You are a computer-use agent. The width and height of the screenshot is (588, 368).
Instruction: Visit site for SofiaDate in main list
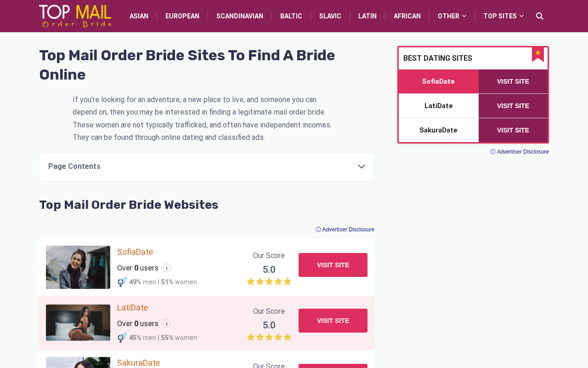(x=333, y=265)
